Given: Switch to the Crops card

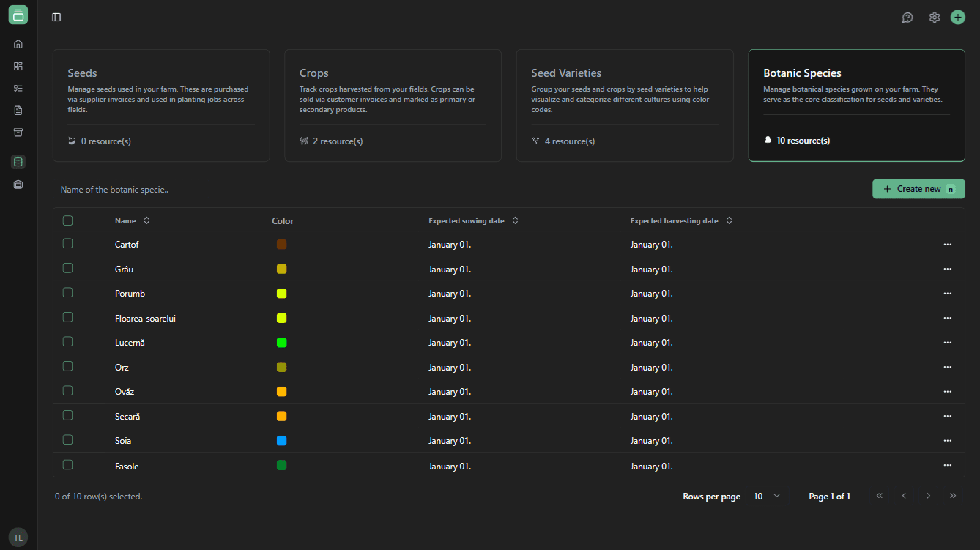Looking at the screenshot, I should tap(393, 105).
